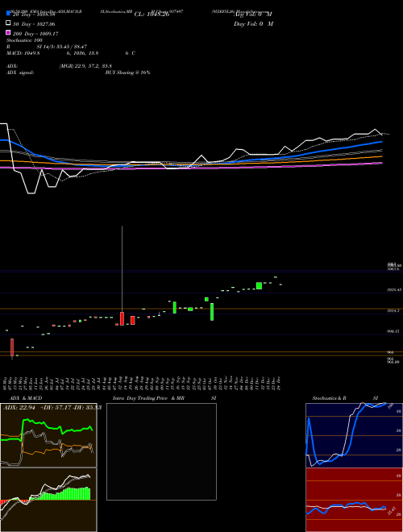Viewport: 403px width, 532px height.
Task: Click the CL: 1045.26 closing value
Action: (x=152, y=15)
